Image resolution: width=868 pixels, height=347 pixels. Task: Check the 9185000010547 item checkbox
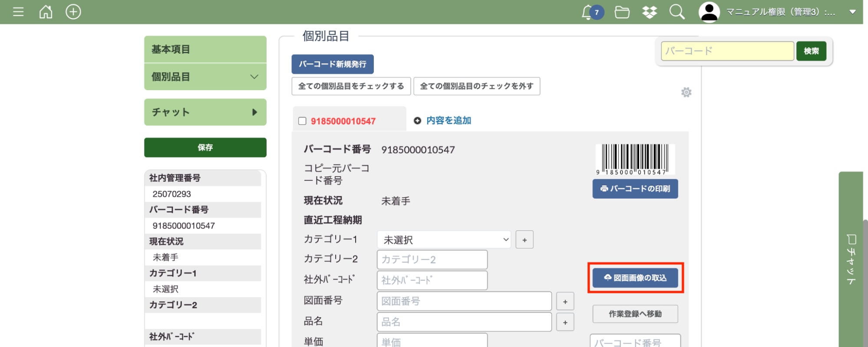(x=302, y=121)
